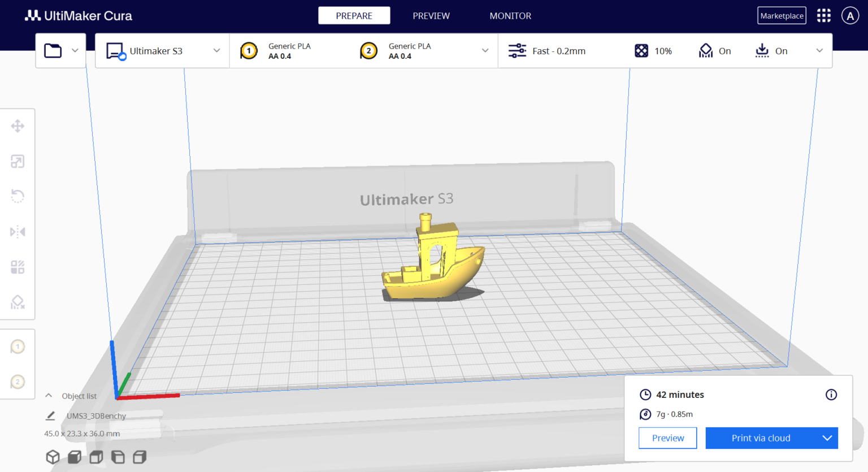The width and height of the screenshot is (868, 472).
Task: Select extruder 2 in the left panel
Action: (x=18, y=382)
